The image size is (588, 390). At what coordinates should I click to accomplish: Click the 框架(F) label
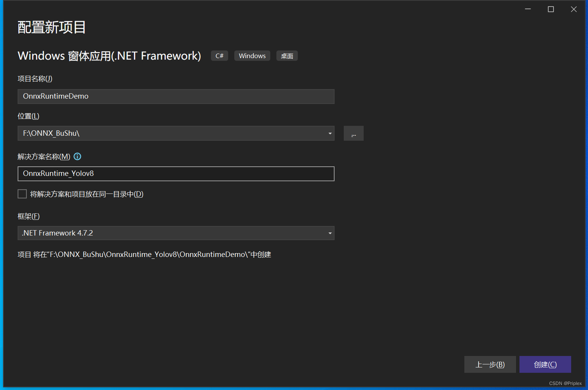[29, 216]
